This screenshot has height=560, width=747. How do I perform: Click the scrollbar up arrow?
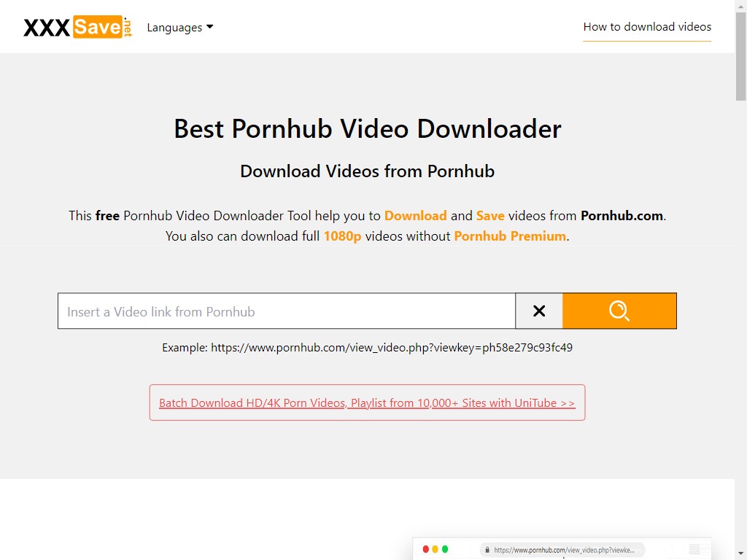pyautogui.click(x=740, y=6)
